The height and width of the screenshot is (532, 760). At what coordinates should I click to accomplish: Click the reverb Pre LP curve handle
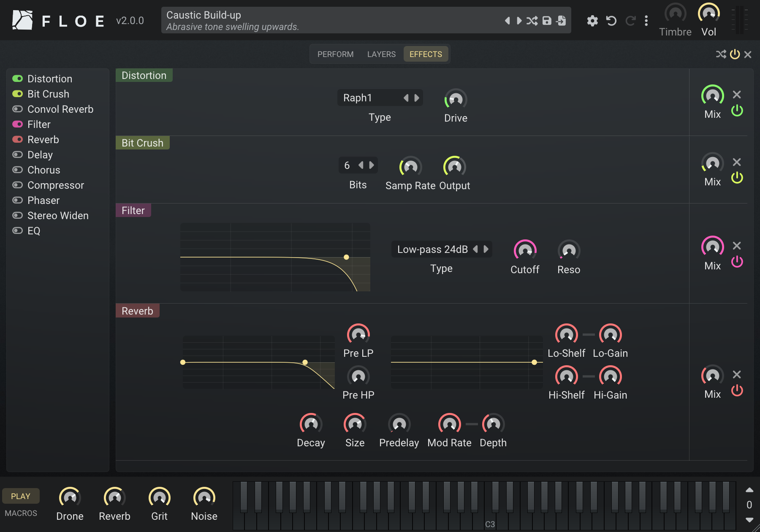[305, 362]
